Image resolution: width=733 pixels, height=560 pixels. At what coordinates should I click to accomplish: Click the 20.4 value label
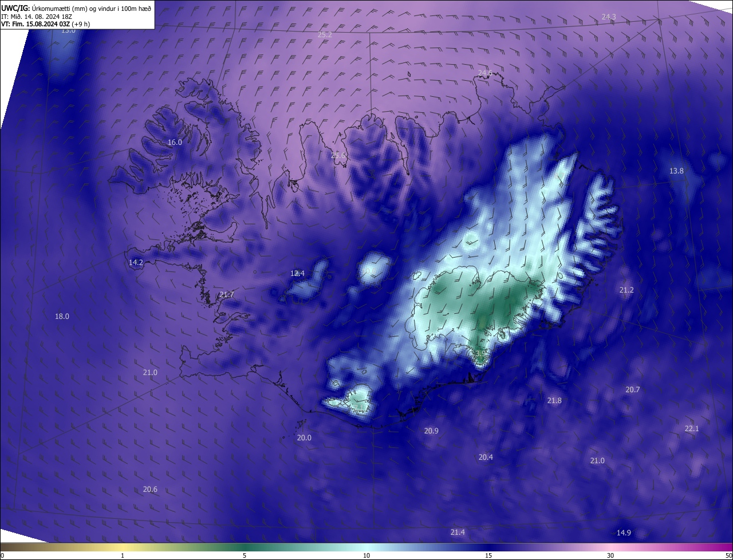[486, 458]
